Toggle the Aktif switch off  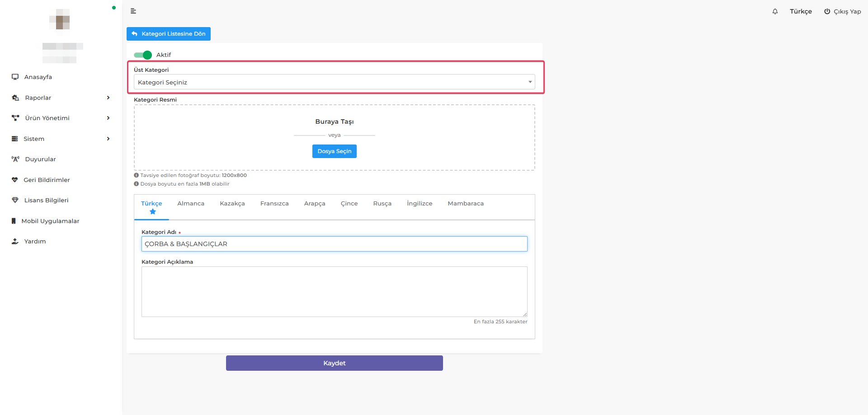[143, 55]
